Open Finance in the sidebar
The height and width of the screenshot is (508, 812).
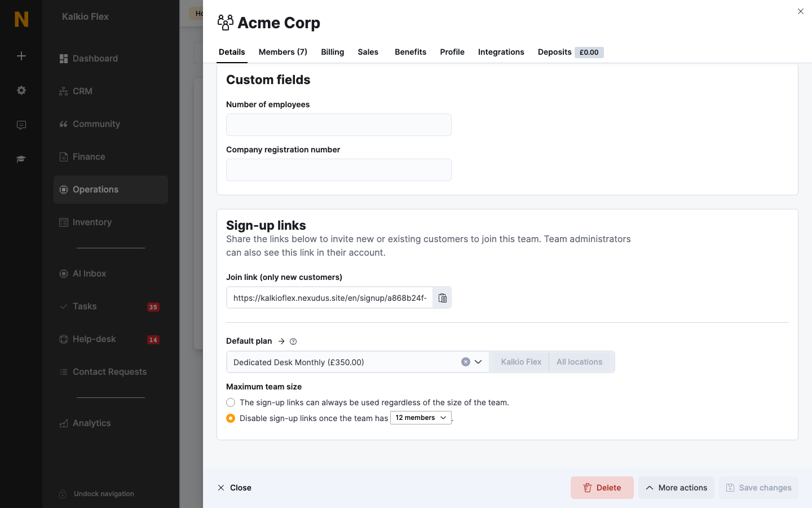[111, 157]
